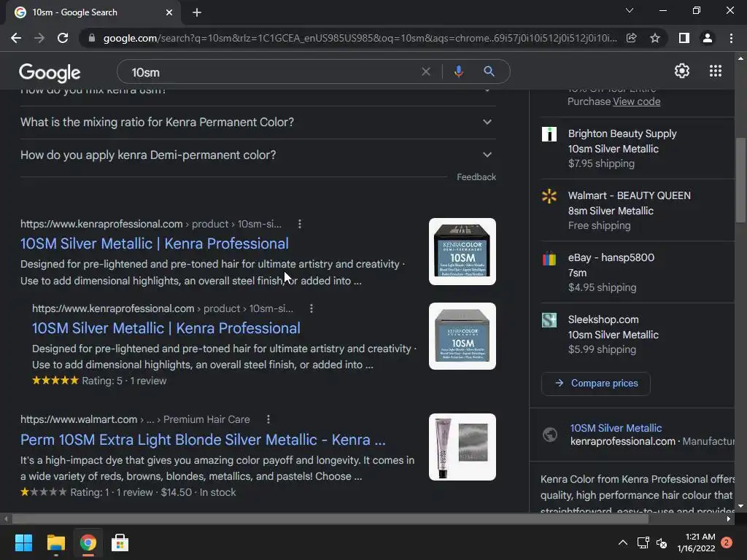Open Google apps grid
Image resolution: width=747 pixels, height=560 pixels.
tap(715, 71)
